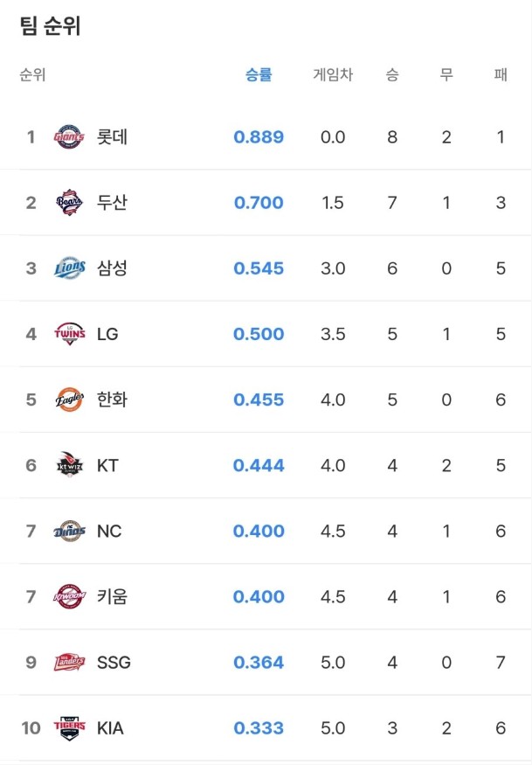532x765 pixels.
Task: Click KIA's 0.333 win rate value
Action: click(x=259, y=727)
